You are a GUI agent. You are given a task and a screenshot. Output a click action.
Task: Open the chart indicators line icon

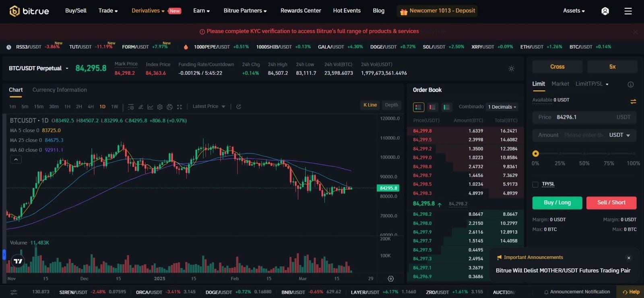point(150,107)
